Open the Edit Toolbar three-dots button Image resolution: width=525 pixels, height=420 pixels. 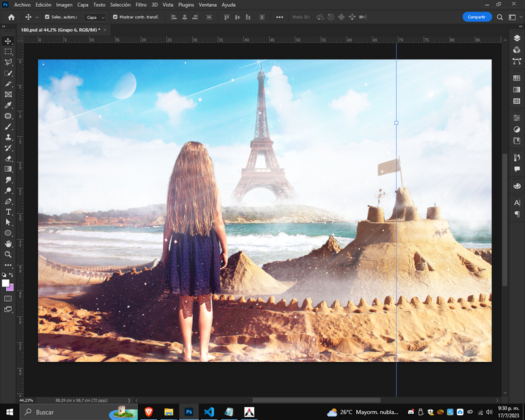pos(8,265)
